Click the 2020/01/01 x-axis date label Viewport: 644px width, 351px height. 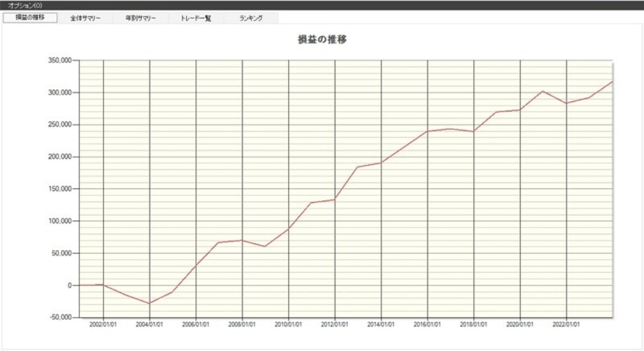coord(521,325)
